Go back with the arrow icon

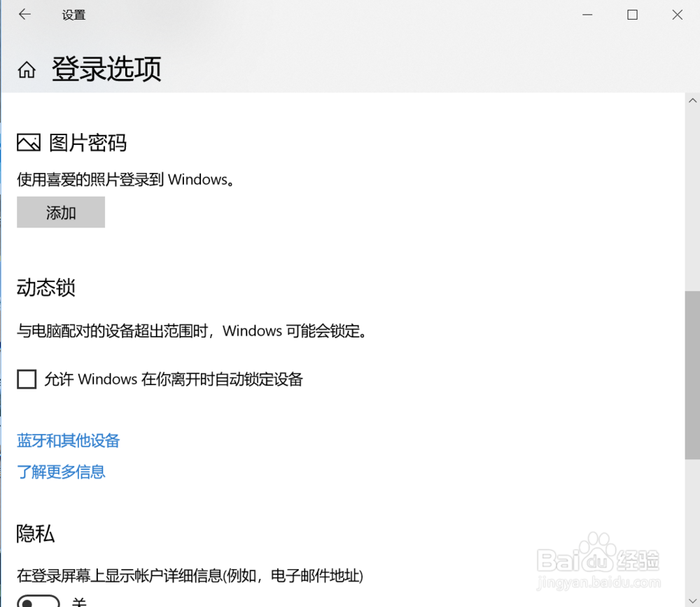coord(24,15)
